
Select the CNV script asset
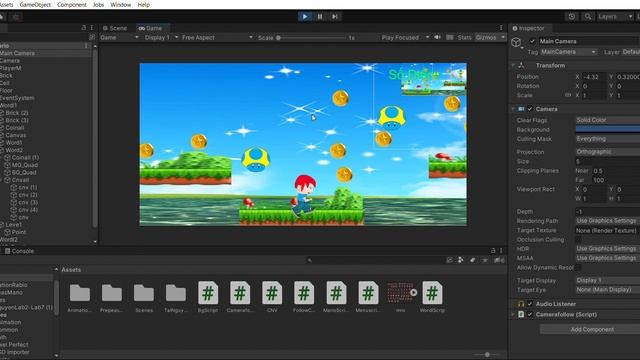pos(272,297)
